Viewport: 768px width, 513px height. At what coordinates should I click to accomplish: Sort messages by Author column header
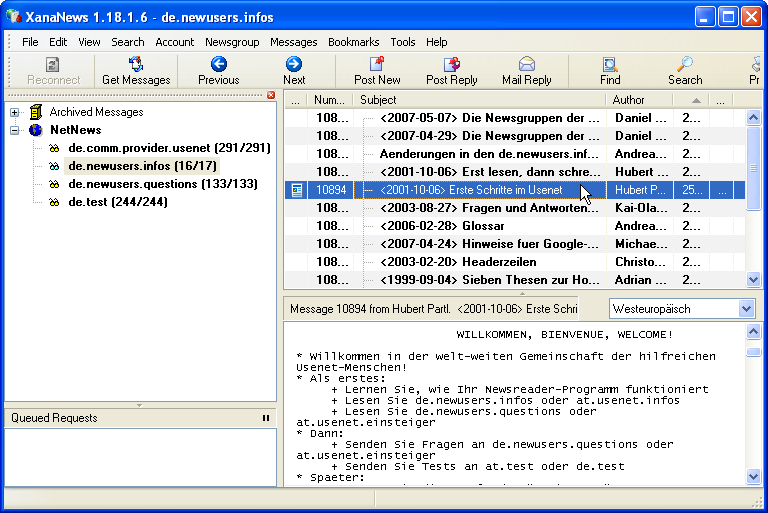(x=629, y=100)
